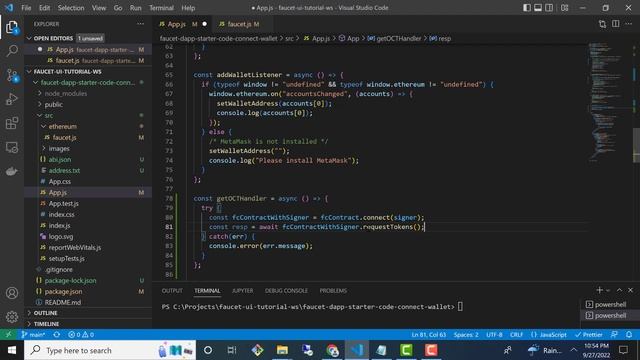Screen dimensions: 640x360
Task: Click the editor vertical scrollbar
Action: [636, 146]
